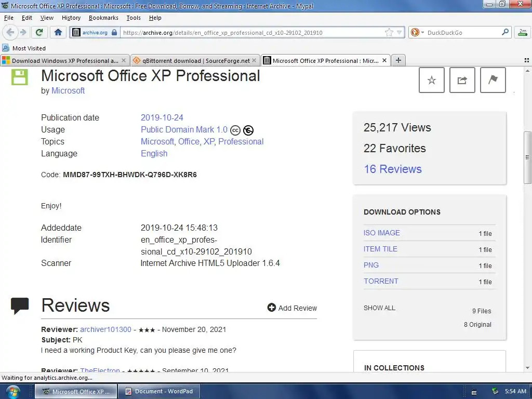The width and height of the screenshot is (532, 399).
Task: Click the Add Review plus icon
Action: click(271, 308)
